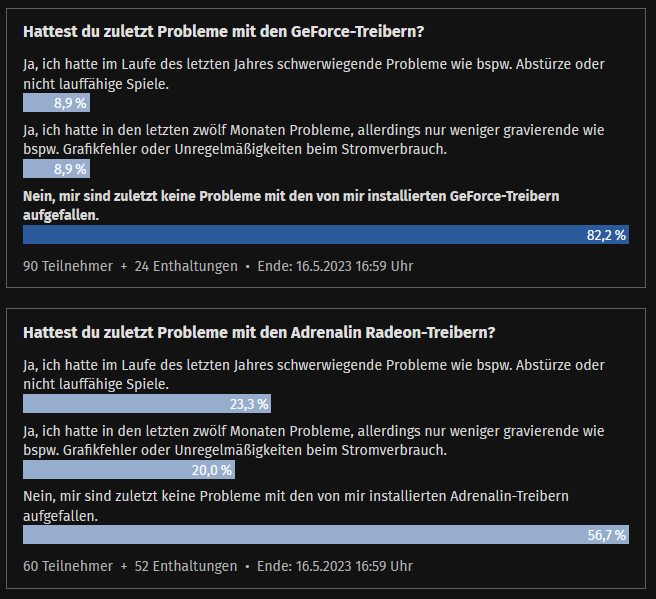Screen dimensions: 656x599
Task: Click the '52 Enthaltungen' text
Action: pos(186,566)
